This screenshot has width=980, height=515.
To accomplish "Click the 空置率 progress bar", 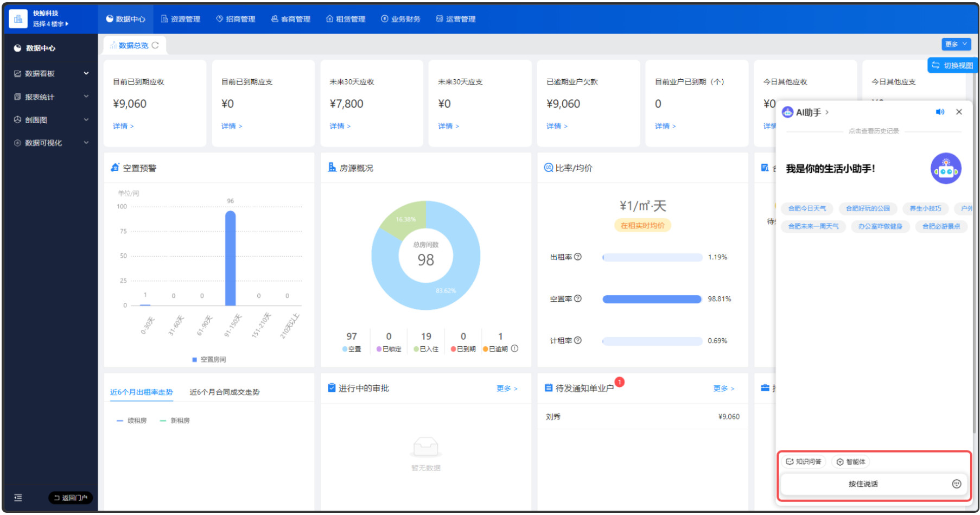I will pyautogui.click(x=652, y=299).
